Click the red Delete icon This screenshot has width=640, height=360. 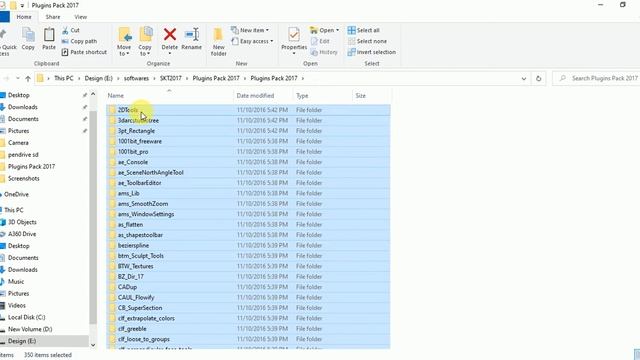[x=170, y=34]
